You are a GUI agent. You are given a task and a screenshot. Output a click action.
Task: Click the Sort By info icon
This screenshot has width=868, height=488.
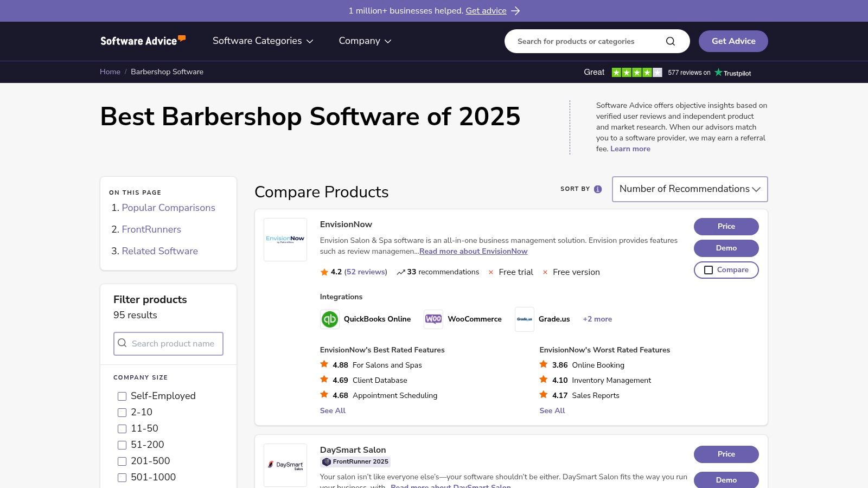(x=598, y=189)
